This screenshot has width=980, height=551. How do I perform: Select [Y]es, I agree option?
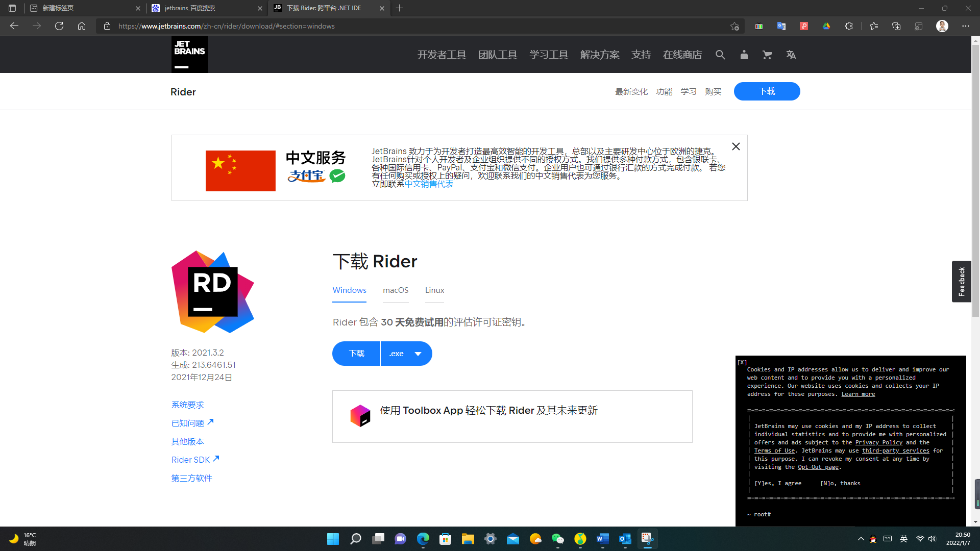tap(778, 483)
